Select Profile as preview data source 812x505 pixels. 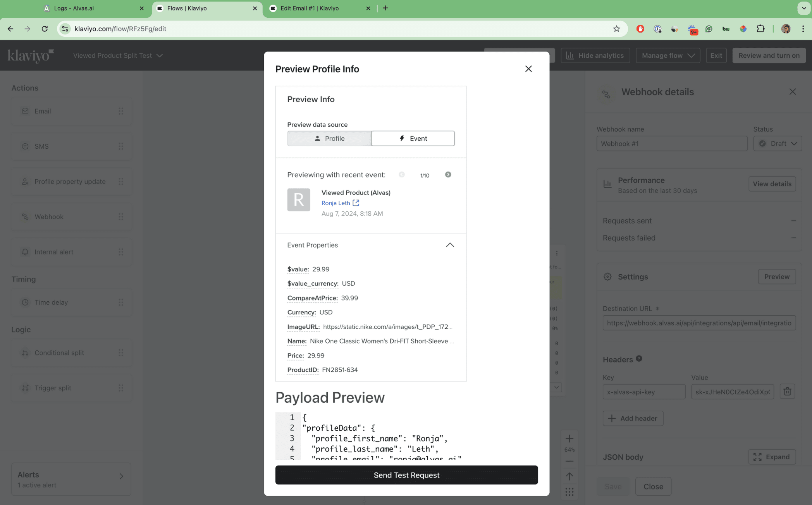329,138
